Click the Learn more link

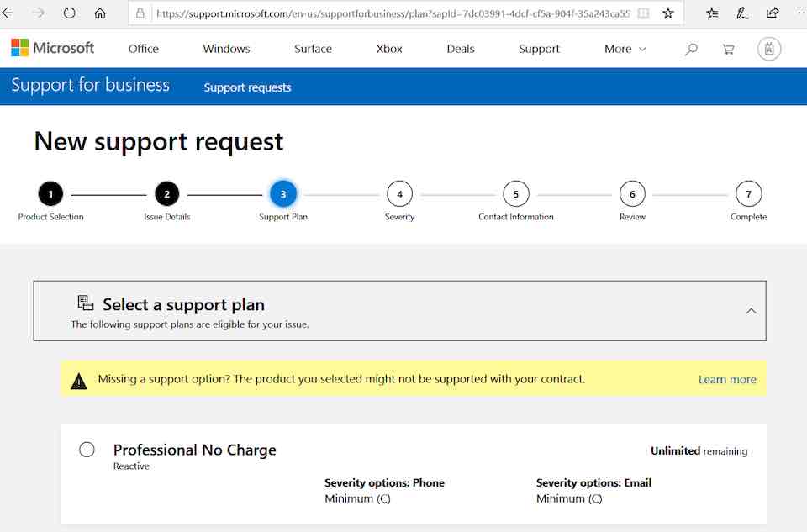tap(727, 380)
